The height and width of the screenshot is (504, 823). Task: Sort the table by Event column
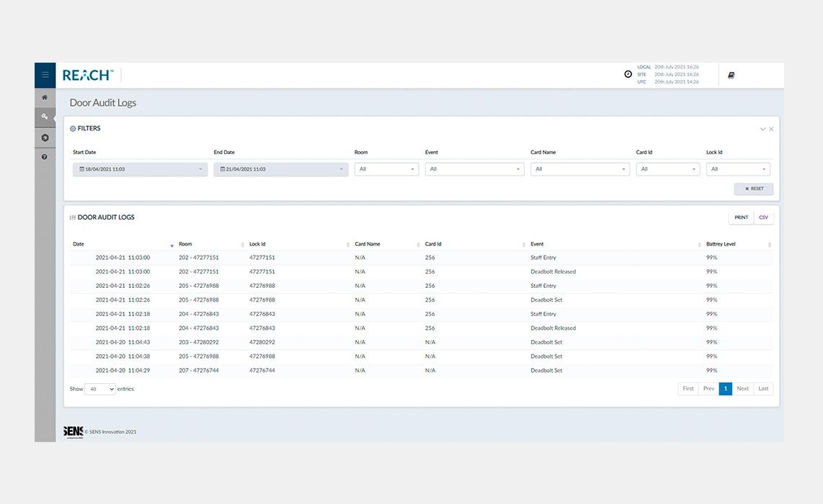click(x=615, y=244)
